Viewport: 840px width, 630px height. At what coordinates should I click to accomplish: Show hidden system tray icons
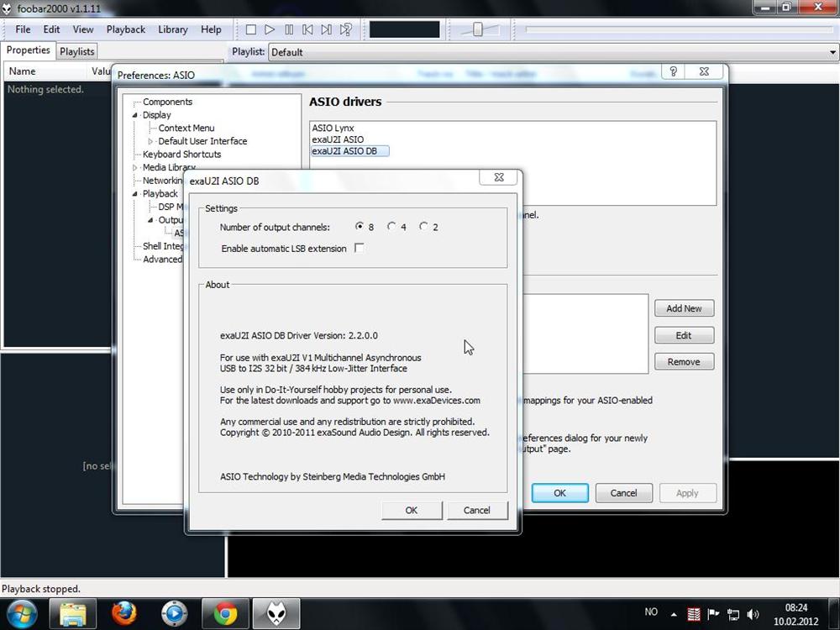tap(674, 615)
